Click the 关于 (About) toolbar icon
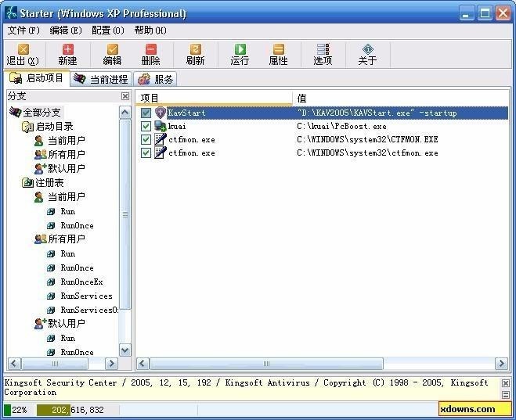 pos(367,53)
